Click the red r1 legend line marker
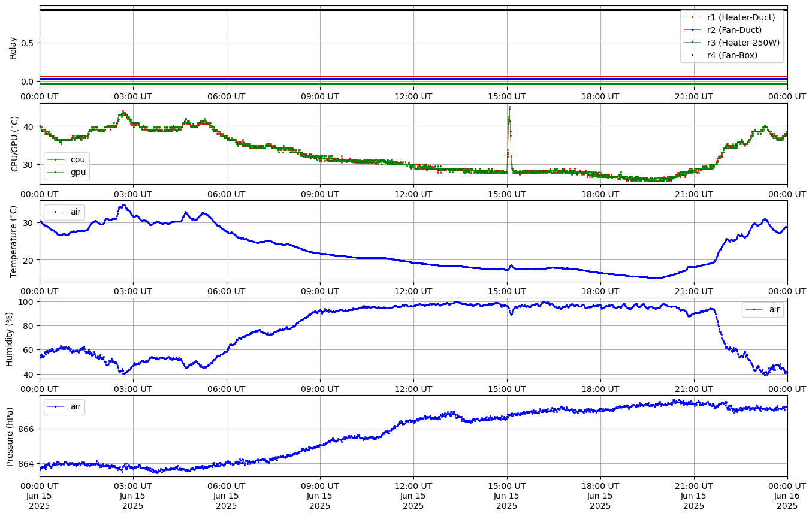This screenshot has height=516, width=812. pos(692,17)
